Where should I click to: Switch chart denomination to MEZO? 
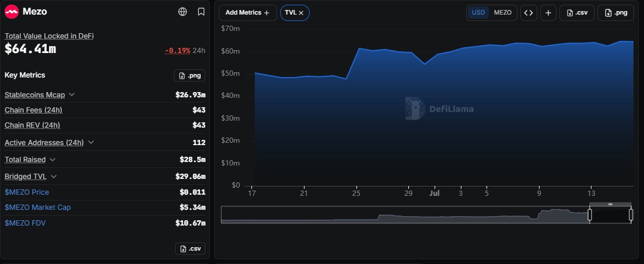pos(502,13)
